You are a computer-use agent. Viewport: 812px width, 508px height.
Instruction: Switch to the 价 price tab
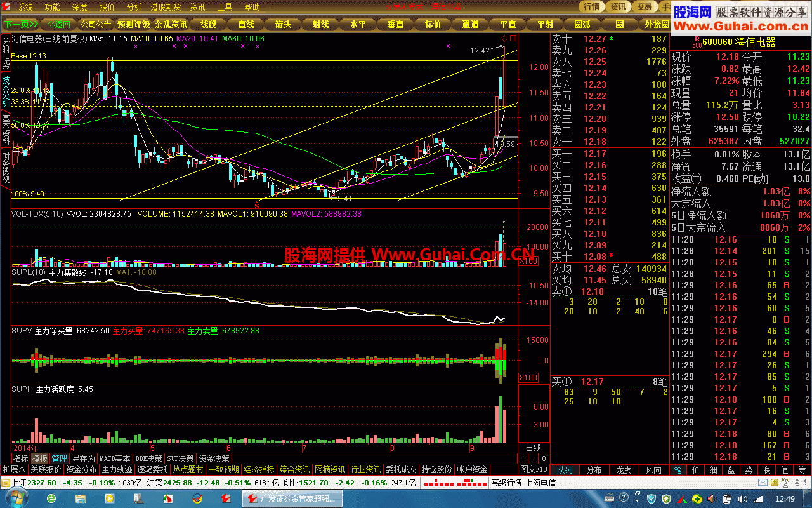tap(695, 470)
